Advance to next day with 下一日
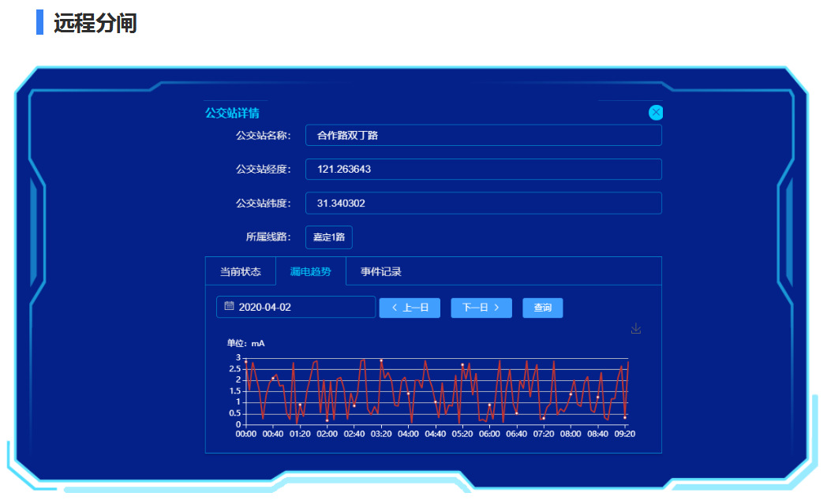827x504 pixels. pyautogui.click(x=481, y=308)
